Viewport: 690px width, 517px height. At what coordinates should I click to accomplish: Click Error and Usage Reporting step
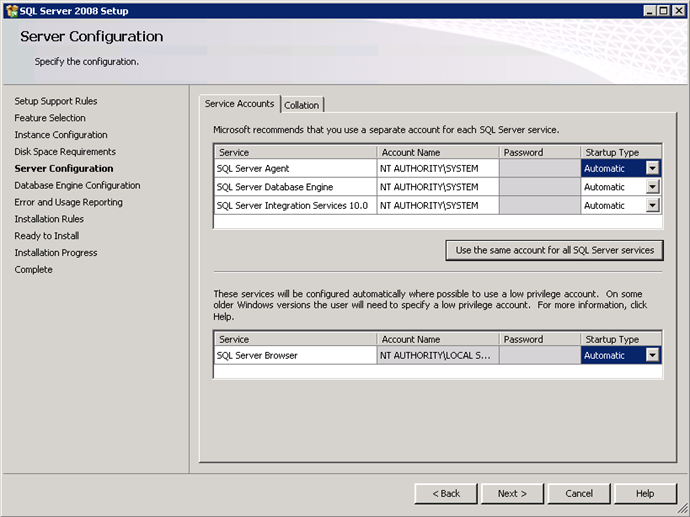coord(69,202)
